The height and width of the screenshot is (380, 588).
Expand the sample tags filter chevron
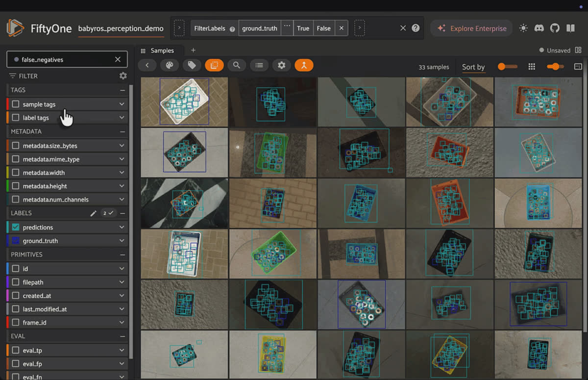coord(122,104)
